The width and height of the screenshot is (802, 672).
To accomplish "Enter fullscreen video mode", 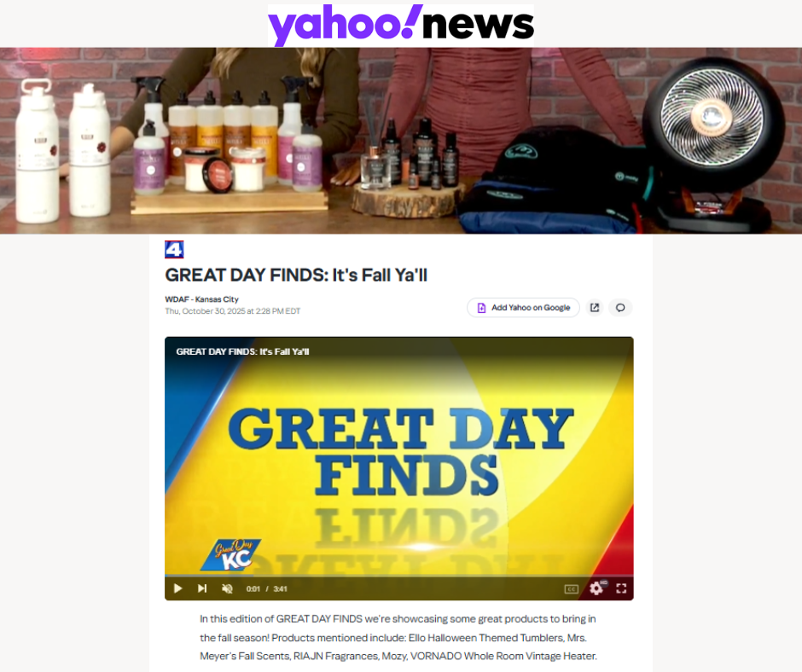I will tap(621, 588).
